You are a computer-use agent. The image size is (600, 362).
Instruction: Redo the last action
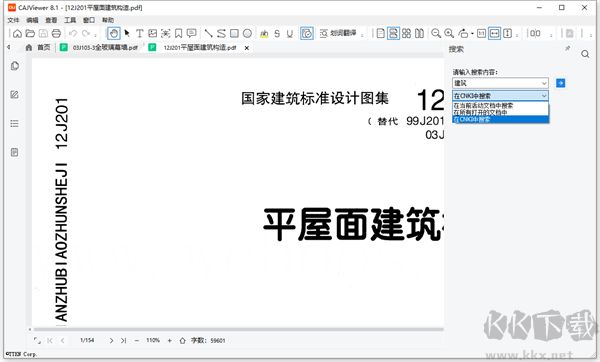86,34
